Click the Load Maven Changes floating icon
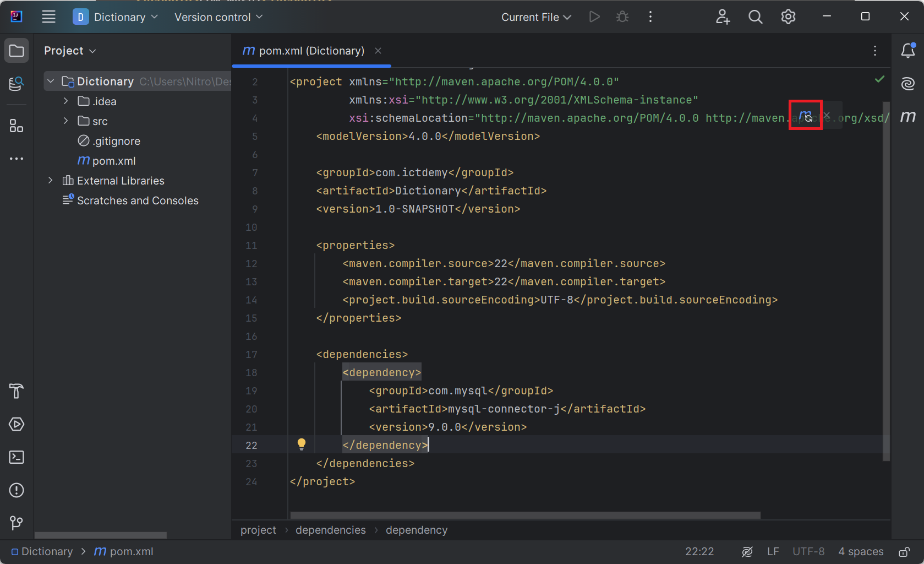Image resolution: width=924 pixels, height=564 pixels. (x=805, y=116)
